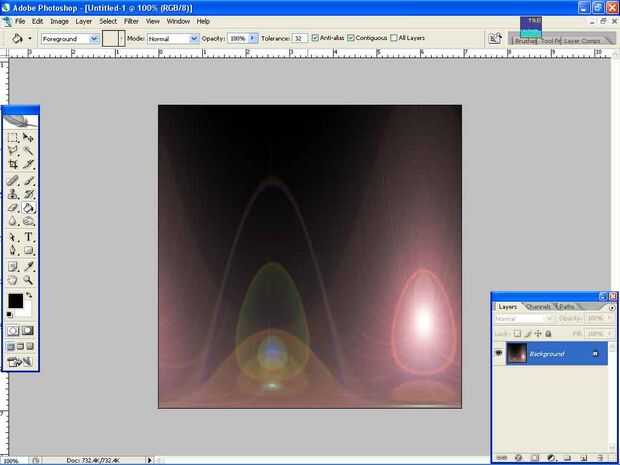Click the white background color swatch
The width and height of the screenshot is (620, 465).
(27, 312)
